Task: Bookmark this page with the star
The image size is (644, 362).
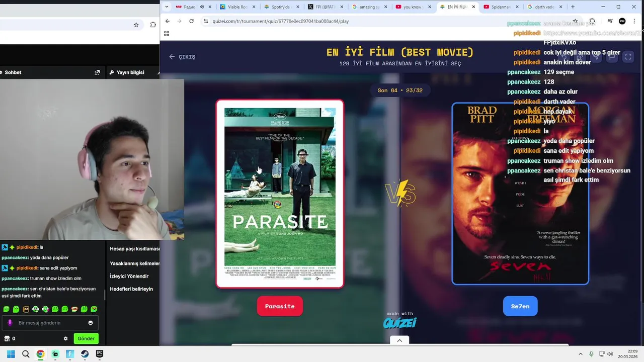Action: [575, 21]
